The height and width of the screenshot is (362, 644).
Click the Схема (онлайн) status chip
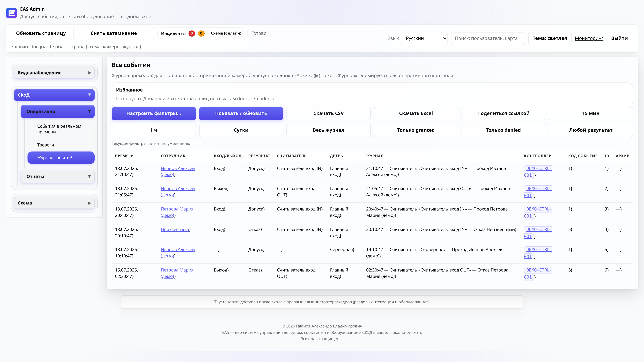pos(226,33)
